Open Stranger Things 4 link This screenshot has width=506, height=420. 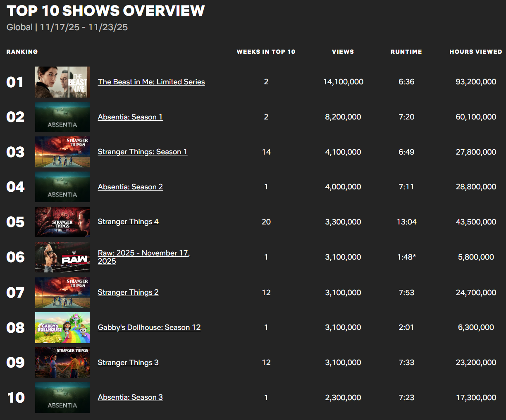(128, 222)
